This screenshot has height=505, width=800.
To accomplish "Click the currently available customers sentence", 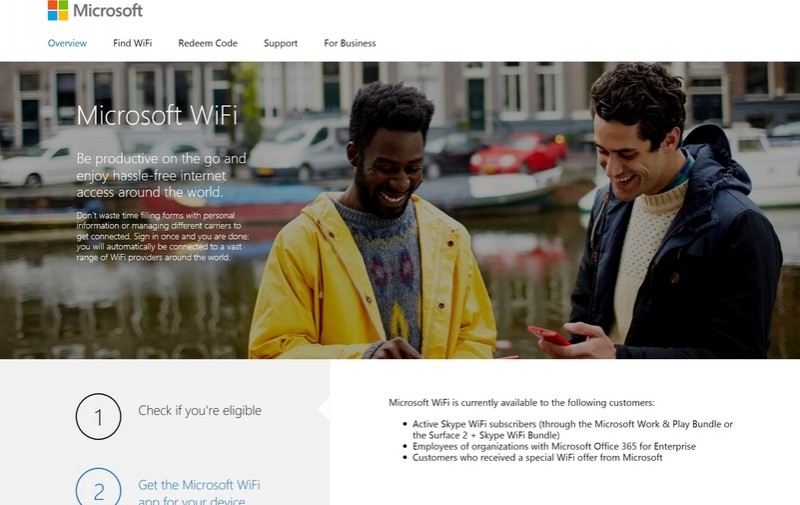I will coord(521,402).
